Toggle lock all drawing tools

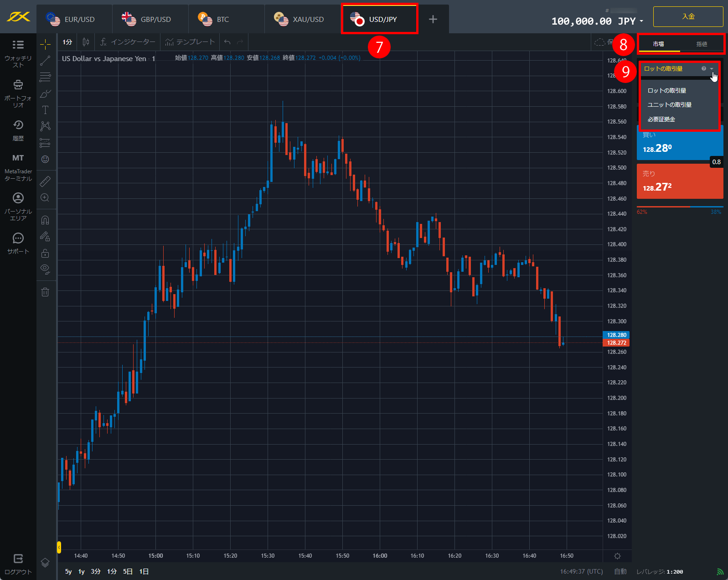click(x=45, y=253)
